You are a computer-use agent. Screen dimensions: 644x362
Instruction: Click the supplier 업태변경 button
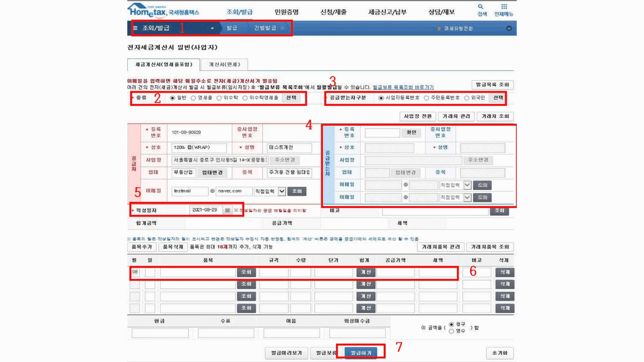(x=212, y=173)
